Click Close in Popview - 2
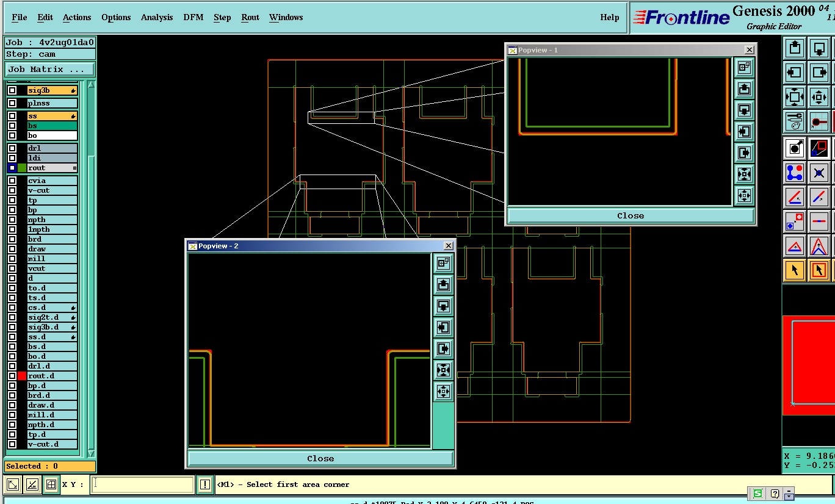This screenshot has height=504, width=835. tap(320, 459)
